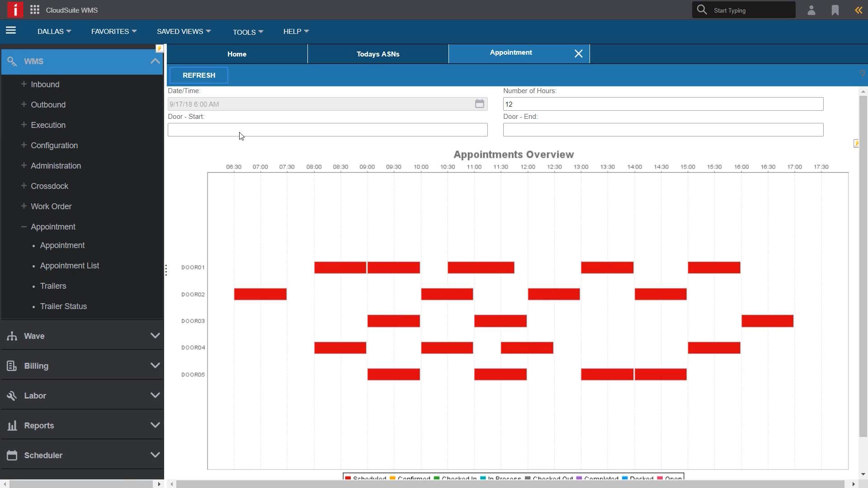This screenshot has width=868, height=488.
Task: Open the TOOLS menu
Action: [x=248, y=32]
